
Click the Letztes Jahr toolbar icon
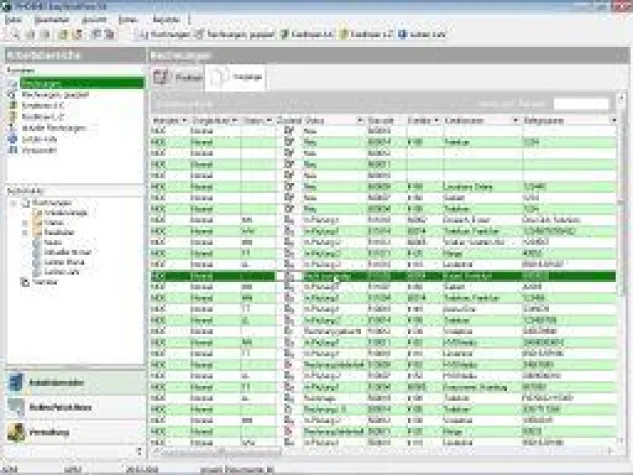coord(402,34)
